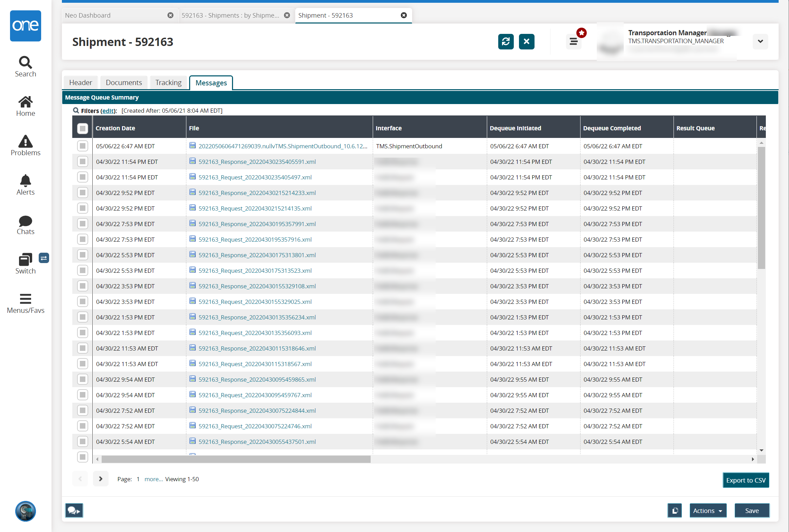Image resolution: width=789 pixels, height=532 pixels.
Task: Open the Alerts bell icon
Action: (25, 181)
